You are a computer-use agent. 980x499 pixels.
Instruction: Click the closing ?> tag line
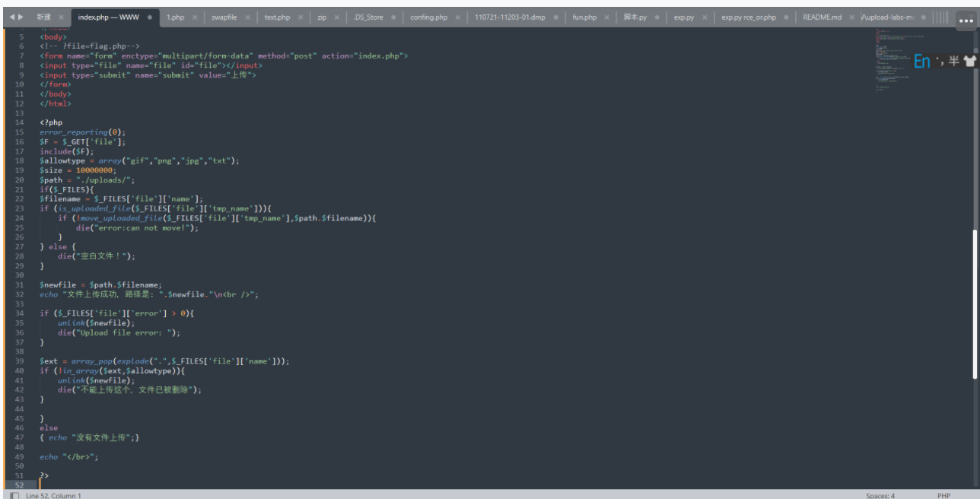point(44,475)
